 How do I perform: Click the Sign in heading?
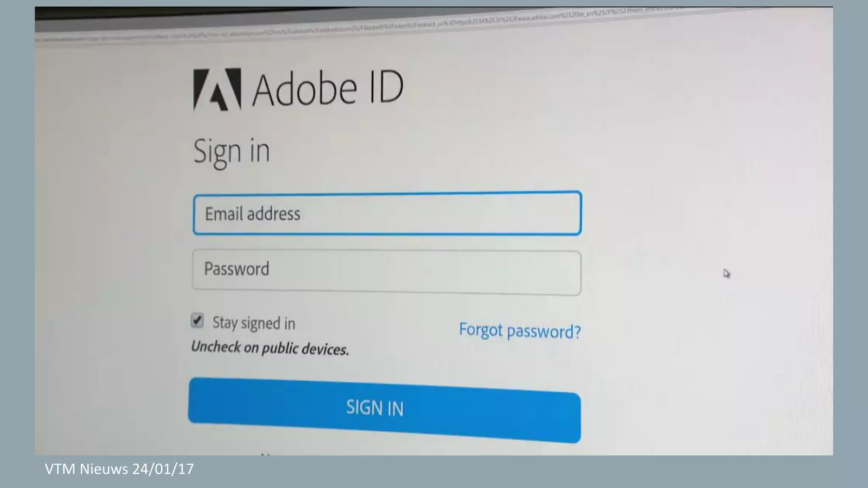tap(231, 152)
